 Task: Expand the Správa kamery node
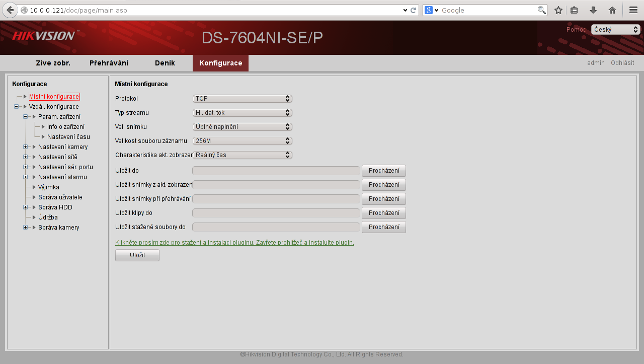click(x=25, y=228)
